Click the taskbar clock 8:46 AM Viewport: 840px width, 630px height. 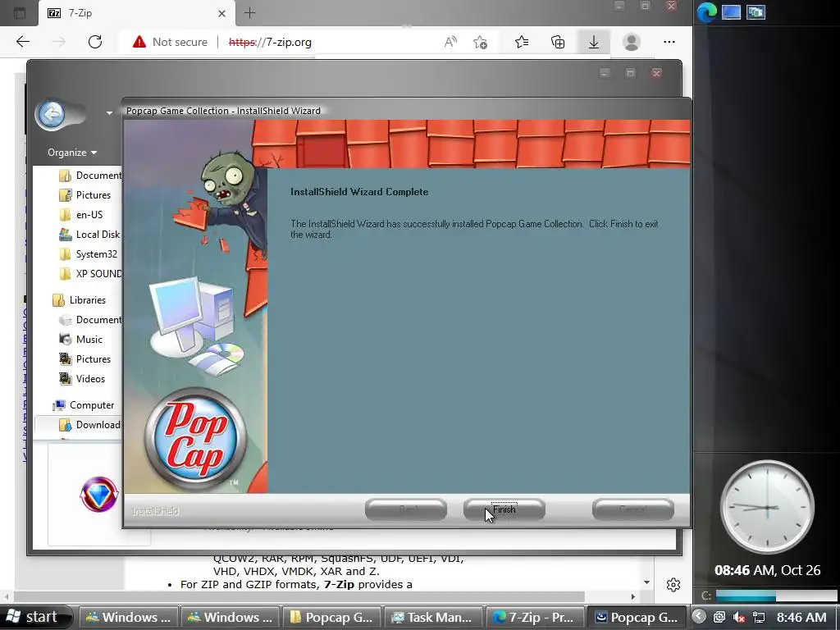801,617
